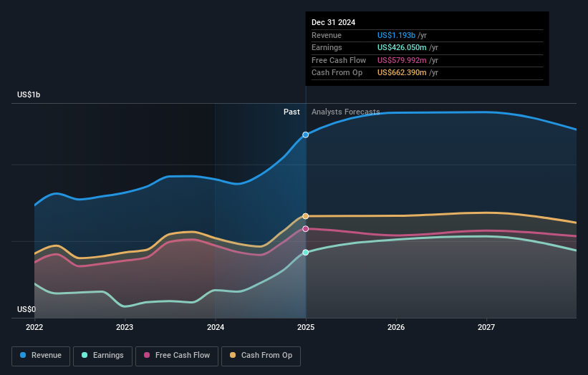
Task: Select the Cash From Op data point at 2025
Action: pyautogui.click(x=306, y=216)
